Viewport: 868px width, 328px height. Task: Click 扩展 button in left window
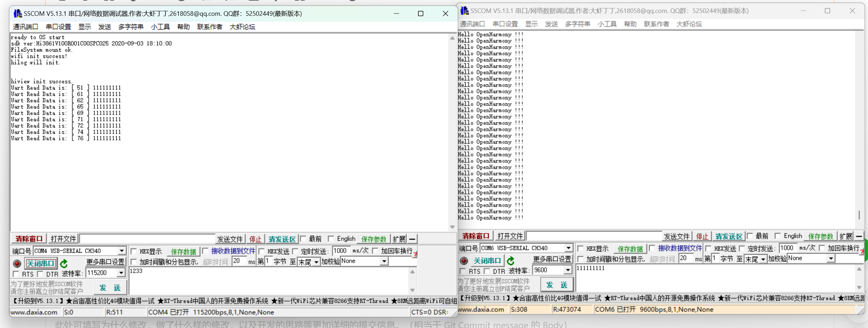tap(399, 239)
